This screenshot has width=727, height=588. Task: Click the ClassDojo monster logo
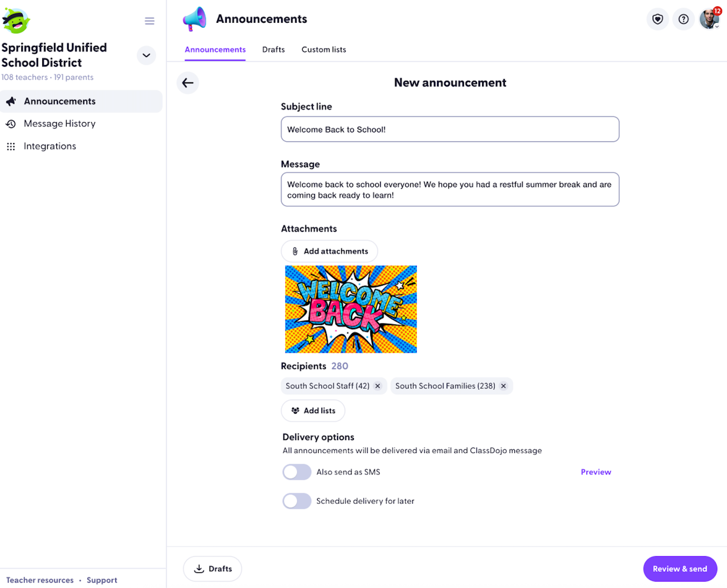(x=16, y=21)
